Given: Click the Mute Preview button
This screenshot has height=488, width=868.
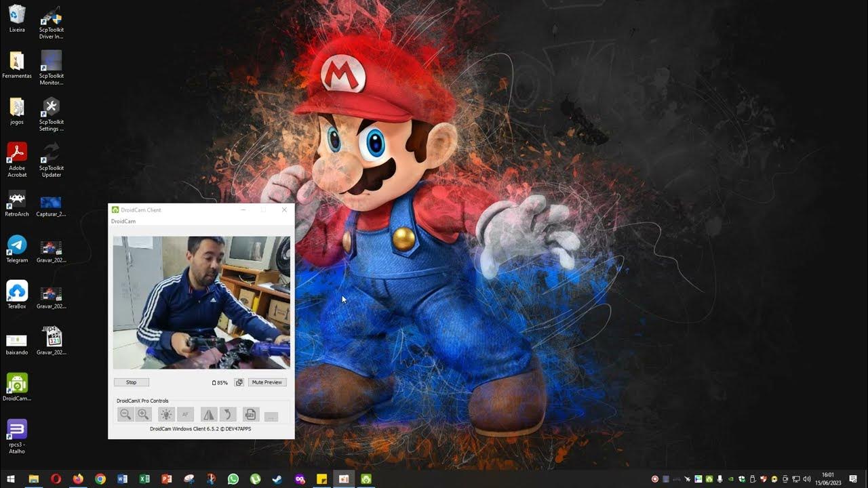Looking at the screenshot, I should (x=267, y=382).
